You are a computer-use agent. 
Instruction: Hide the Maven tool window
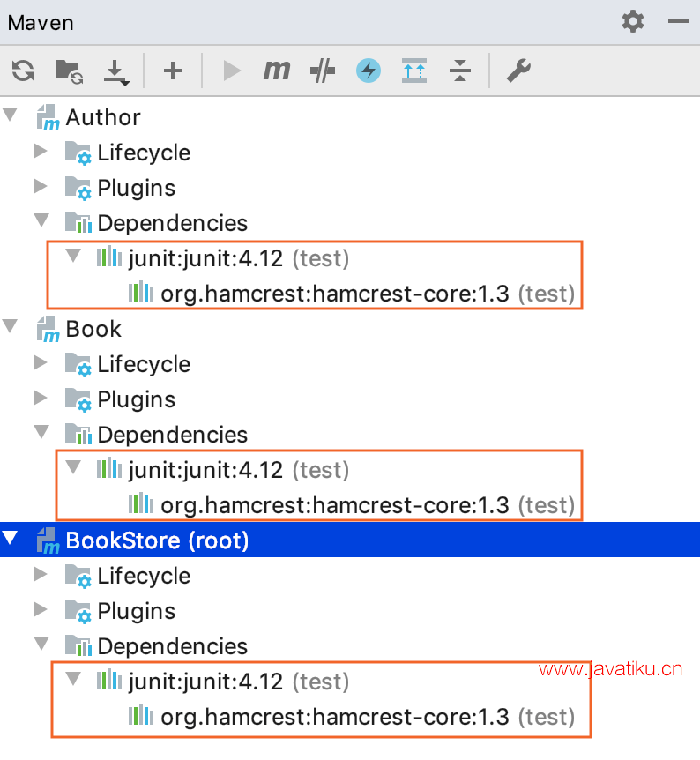coord(679,22)
